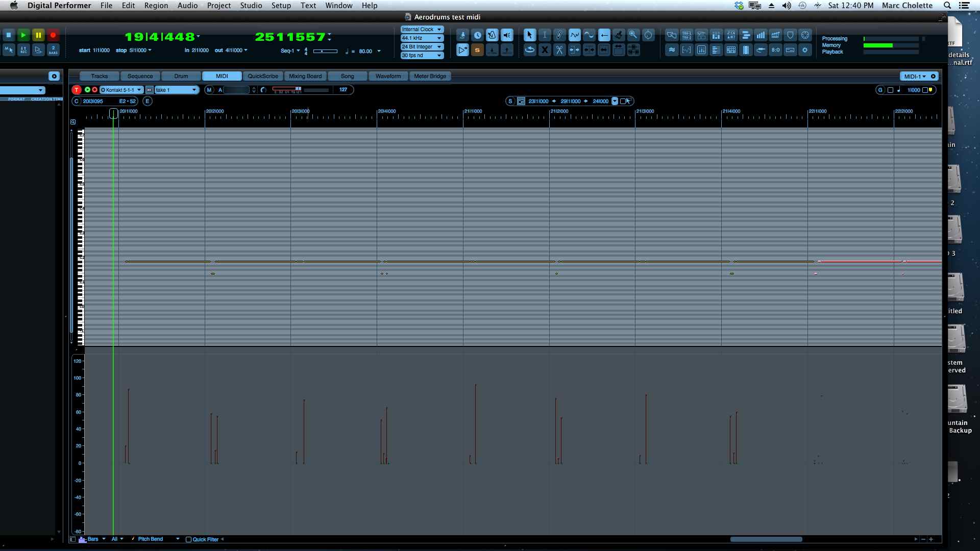Toggle the audible mode speaker button
The width and height of the screenshot is (980, 551).
[507, 35]
